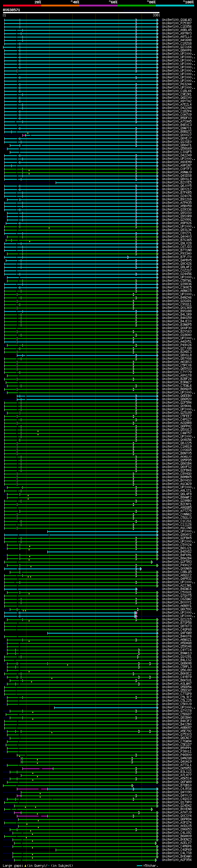Click the UniRef100_O42248 label

(177, 108)
